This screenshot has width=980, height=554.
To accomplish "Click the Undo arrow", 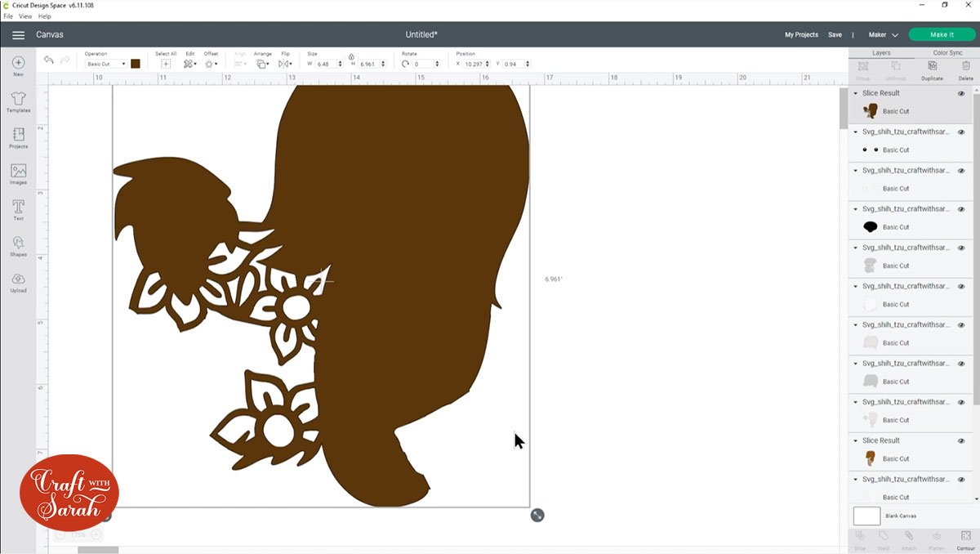I will pyautogui.click(x=48, y=60).
